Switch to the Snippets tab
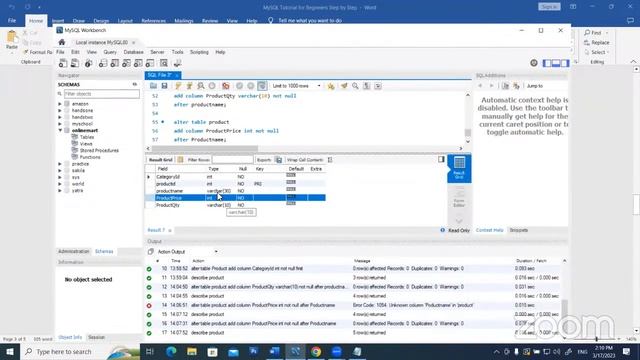Viewport: 640px width, 360px height. tap(519, 230)
